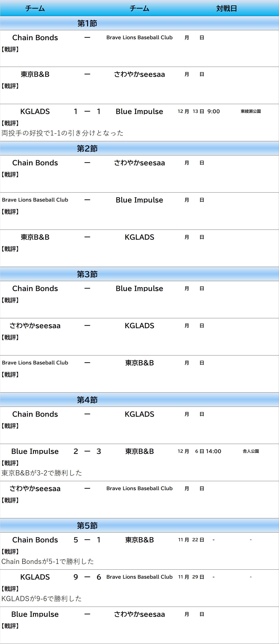
Task: Click the 東京B&Bが3-2で勝利した commentary
Action: 42,473
